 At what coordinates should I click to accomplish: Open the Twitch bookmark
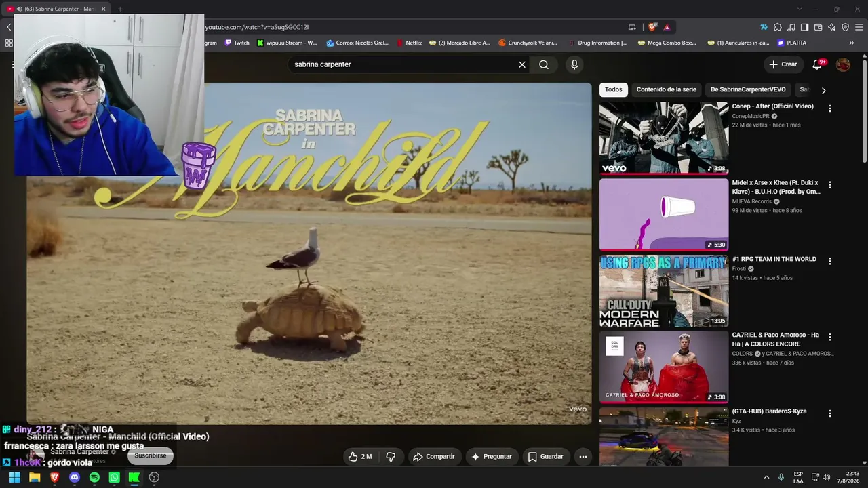pyautogui.click(x=237, y=43)
